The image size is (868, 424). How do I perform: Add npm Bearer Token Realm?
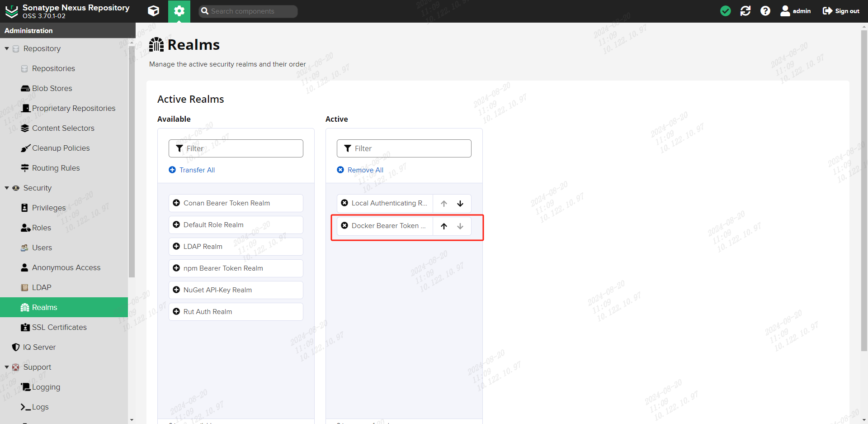coord(236,268)
